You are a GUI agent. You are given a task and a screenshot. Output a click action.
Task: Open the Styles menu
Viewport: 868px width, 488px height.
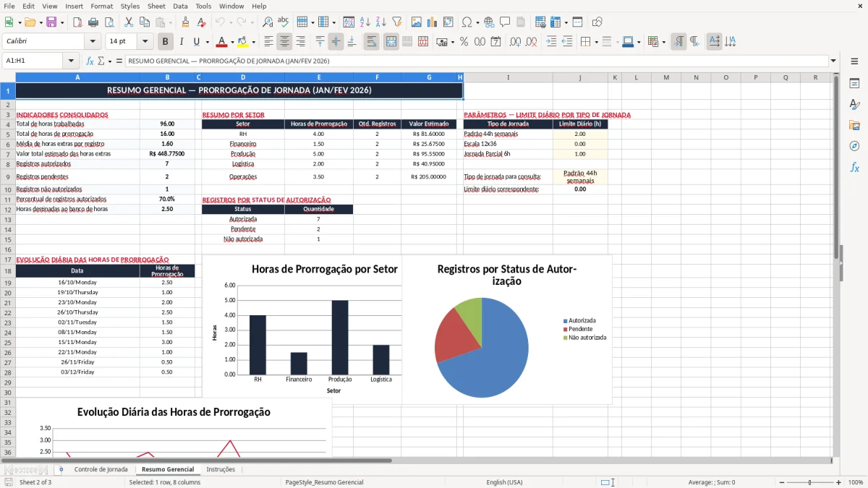click(130, 6)
